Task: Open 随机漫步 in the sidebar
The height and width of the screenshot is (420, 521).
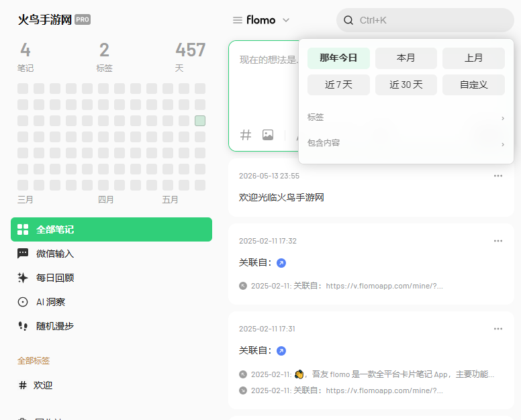Action: point(111,326)
